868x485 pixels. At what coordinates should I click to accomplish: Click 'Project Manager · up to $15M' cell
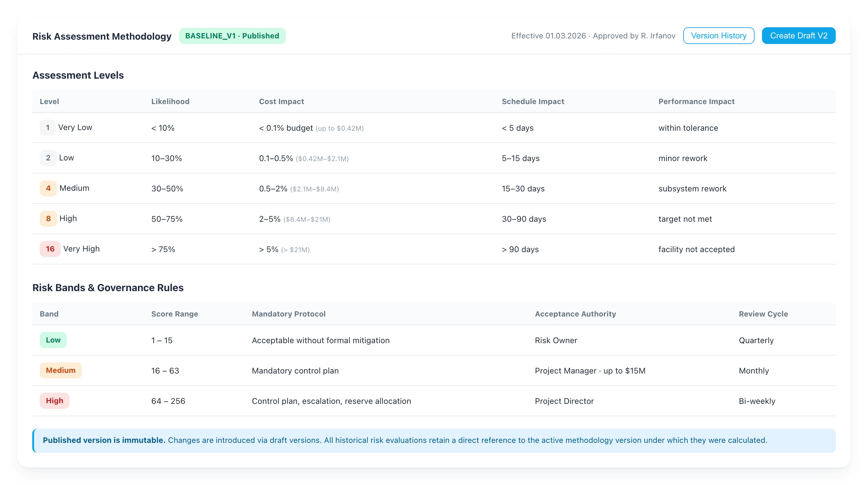[x=590, y=371]
